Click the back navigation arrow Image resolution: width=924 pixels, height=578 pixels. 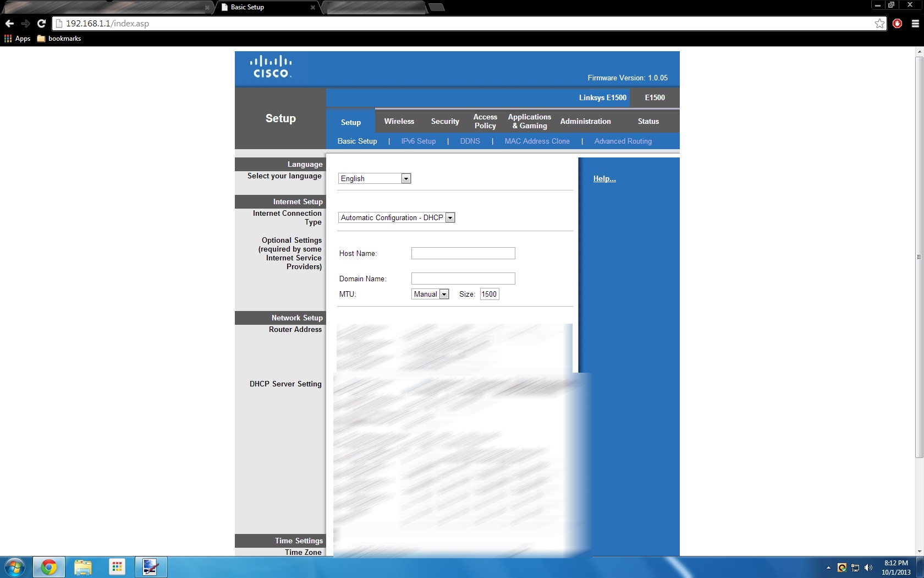[x=9, y=24]
